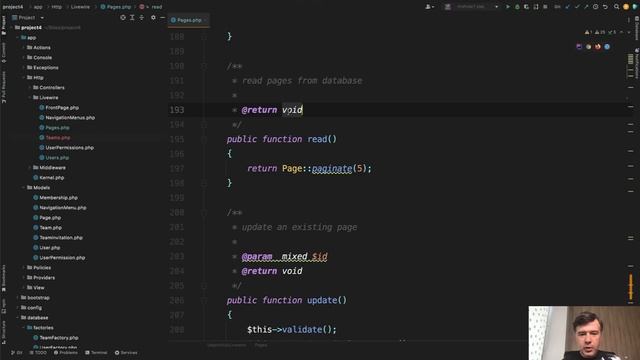Screen dimensions: 640x360
Task: Click the Run configuration play icon
Action: pos(508,7)
